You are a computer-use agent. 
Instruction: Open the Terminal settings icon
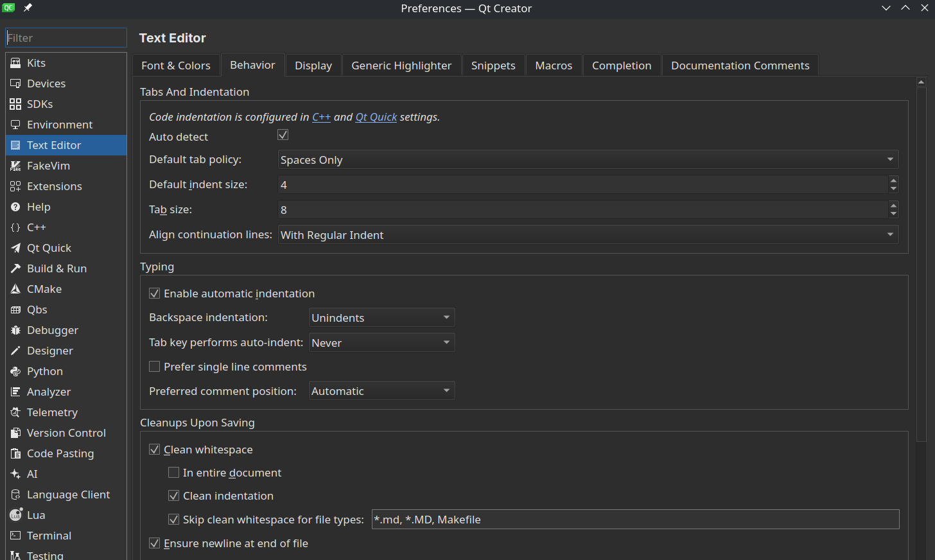(15, 536)
